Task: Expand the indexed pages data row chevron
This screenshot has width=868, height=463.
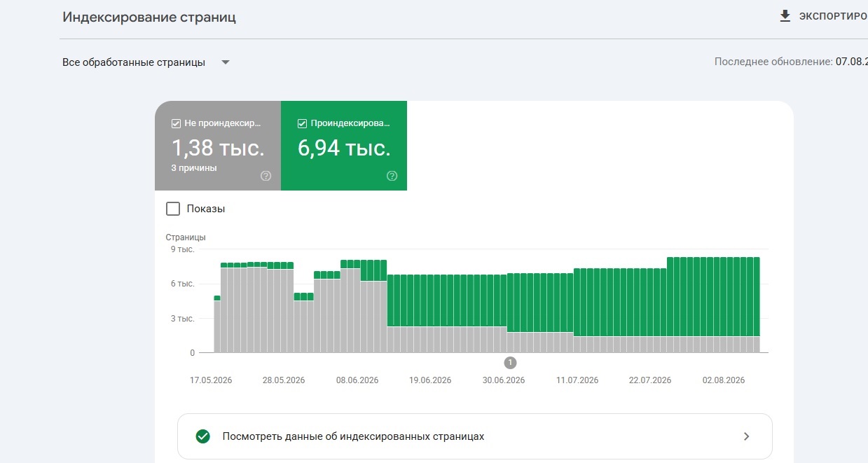Action: tap(746, 436)
